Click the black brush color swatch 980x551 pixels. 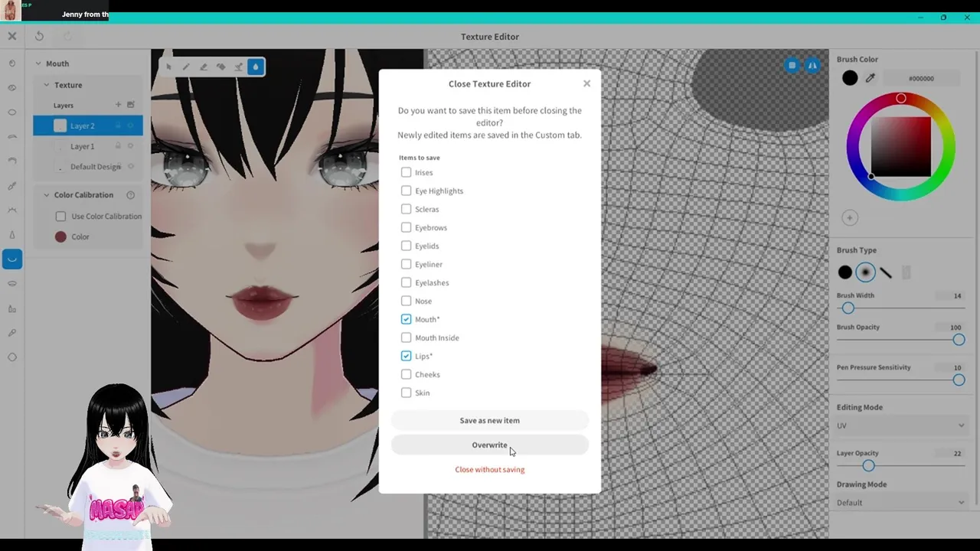(x=850, y=78)
